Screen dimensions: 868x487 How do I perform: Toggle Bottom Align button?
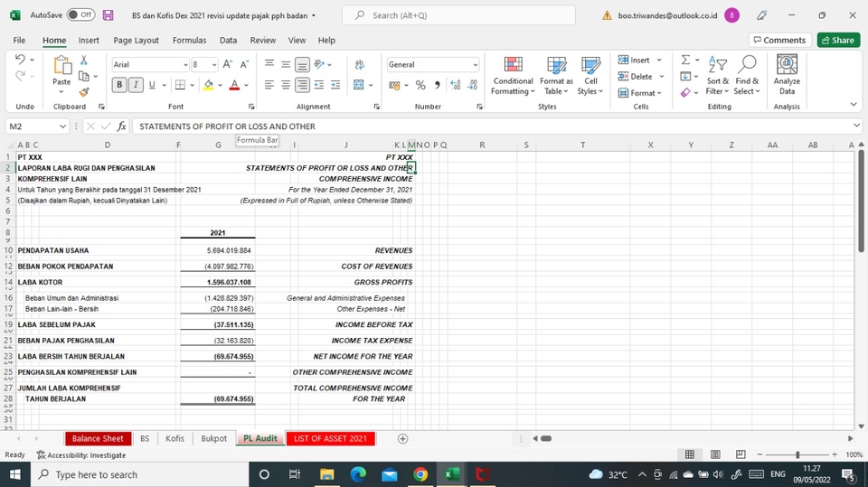302,65
